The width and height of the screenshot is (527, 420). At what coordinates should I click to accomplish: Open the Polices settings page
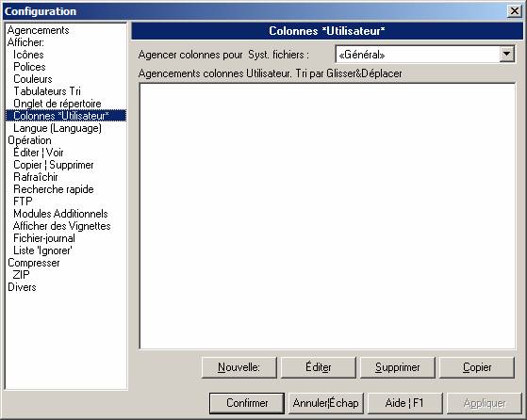point(29,67)
